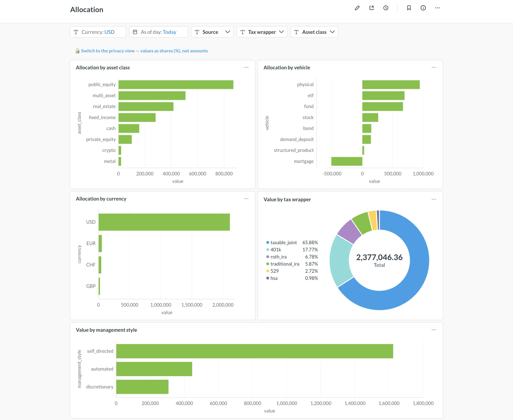Image resolution: width=513 pixels, height=420 pixels.
Task: Click the 401k donut chart segment
Action: pos(340,260)
